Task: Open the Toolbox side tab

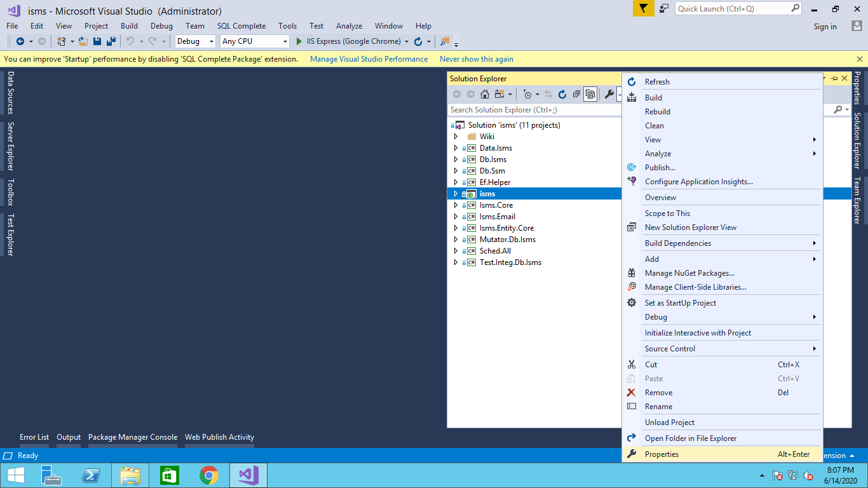Action: 10,193
